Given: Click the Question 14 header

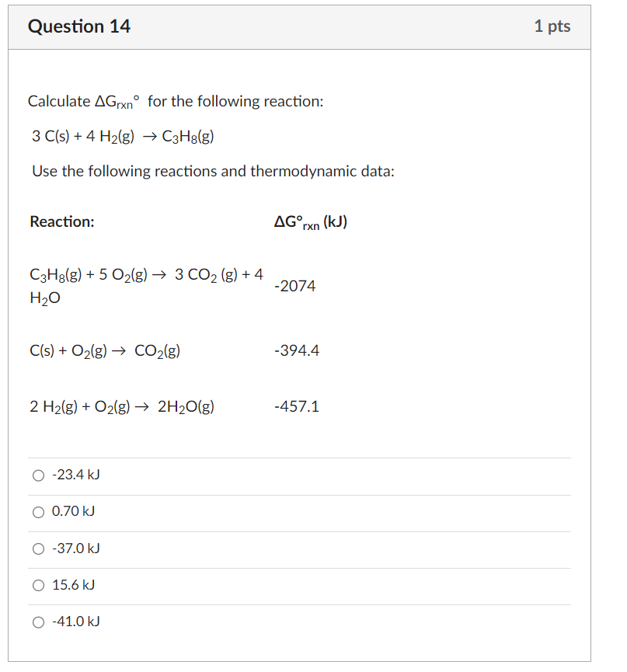Looking at the screenshot, I should tap(79, 26).
